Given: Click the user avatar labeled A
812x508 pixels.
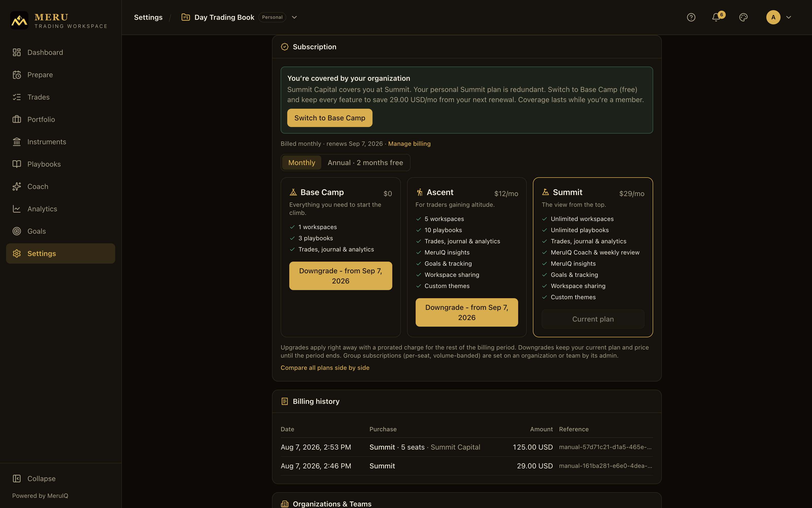Looking at the screenshot, I should click(x=773, y=17).
